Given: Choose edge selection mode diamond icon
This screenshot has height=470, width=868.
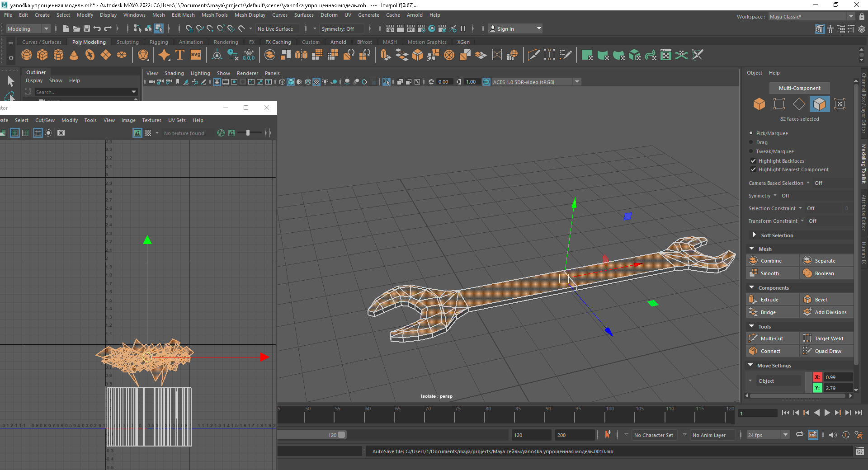Looking at the screenshot, I should (x=799, y=104).
